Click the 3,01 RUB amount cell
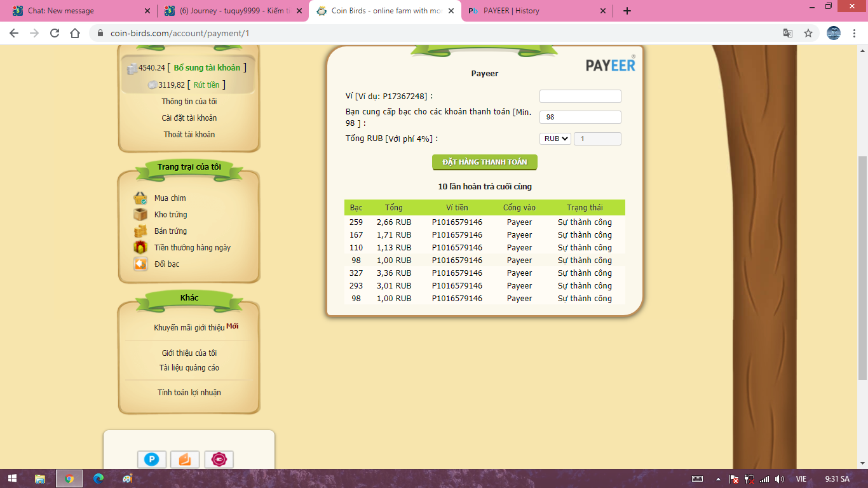 pyautogui.click(x=394, y=286)
